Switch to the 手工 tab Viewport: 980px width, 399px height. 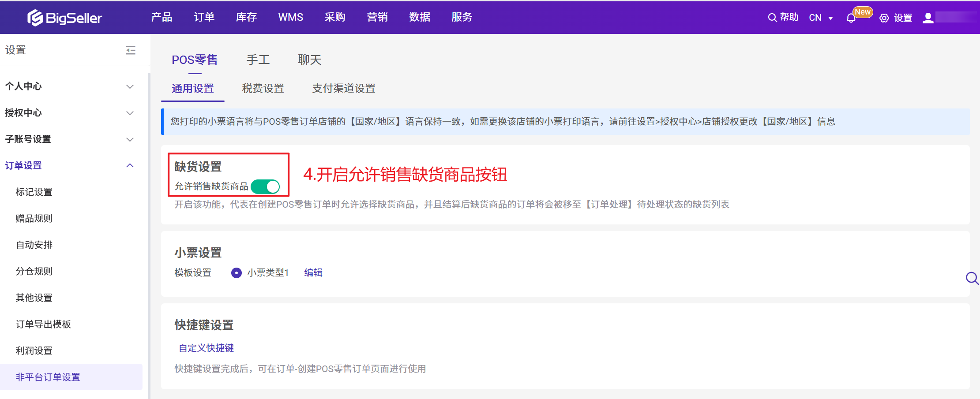tap(258, 60)
